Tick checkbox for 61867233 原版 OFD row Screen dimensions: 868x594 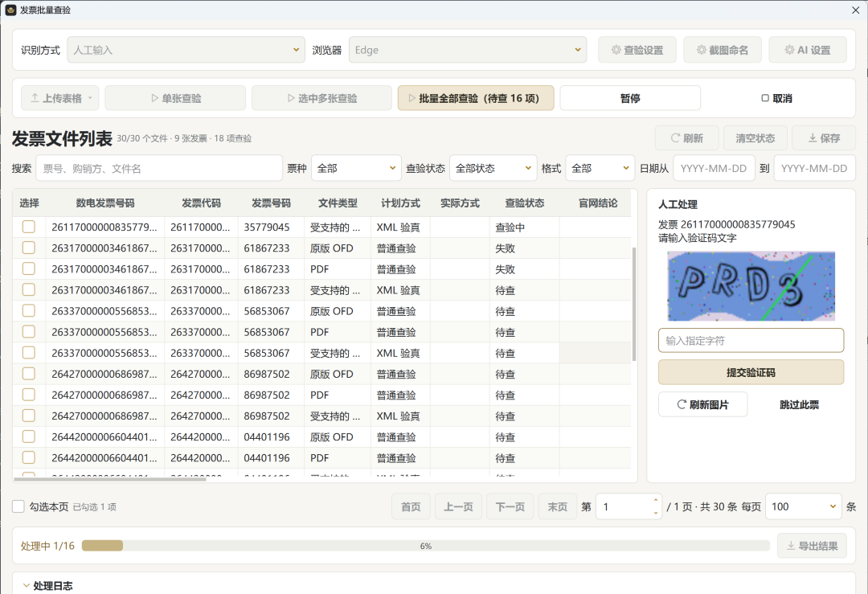coord(29,248)
